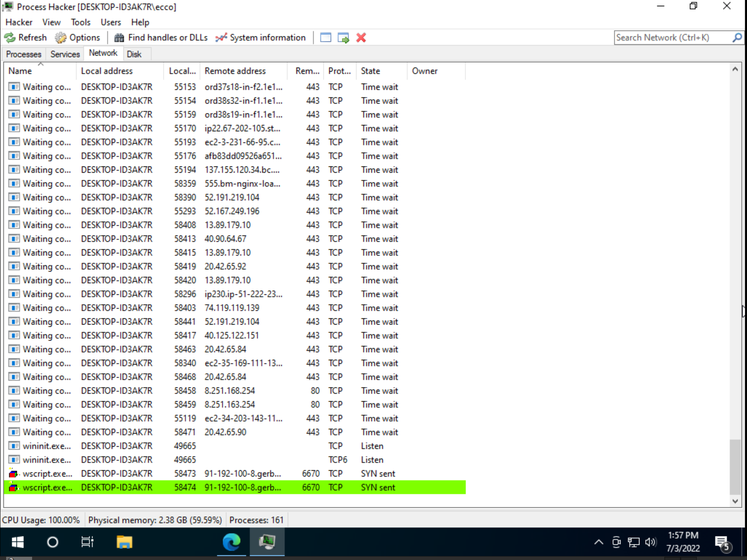Click the find window toolbar icon
747x560 pixels.
pyautogui.click(x=326, y=38)
